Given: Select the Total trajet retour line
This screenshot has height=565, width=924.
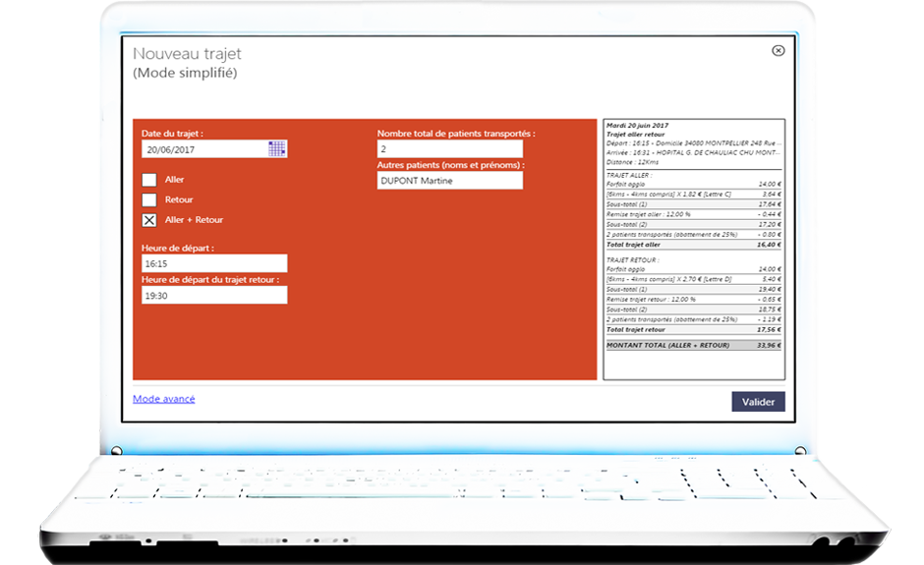Looking at the screenshot, I should pyautogui.click(x=693, y=330).
